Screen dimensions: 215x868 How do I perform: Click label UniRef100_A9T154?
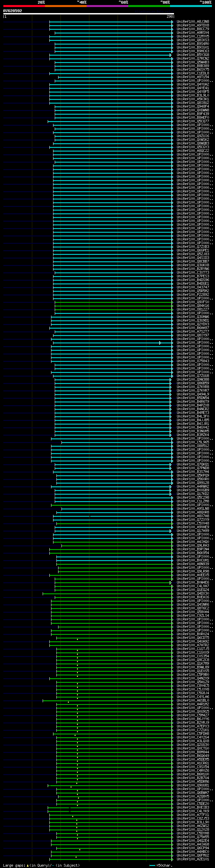193,77
